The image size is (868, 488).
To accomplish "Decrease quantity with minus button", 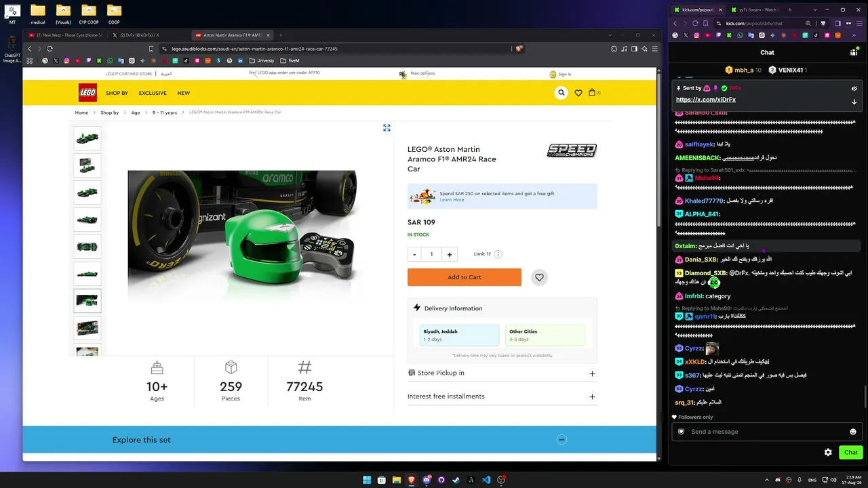I will (414, 254).
